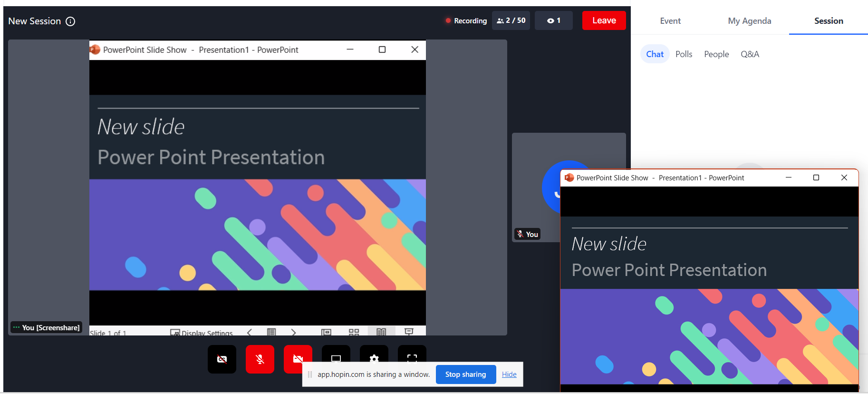Click the muted mic icon on You tile

click(x=520, y=234)
